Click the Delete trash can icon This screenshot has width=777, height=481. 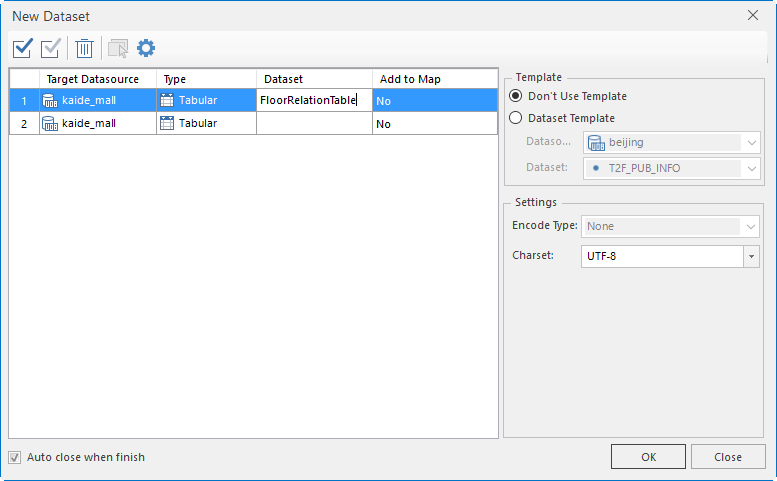click(85, 48)
